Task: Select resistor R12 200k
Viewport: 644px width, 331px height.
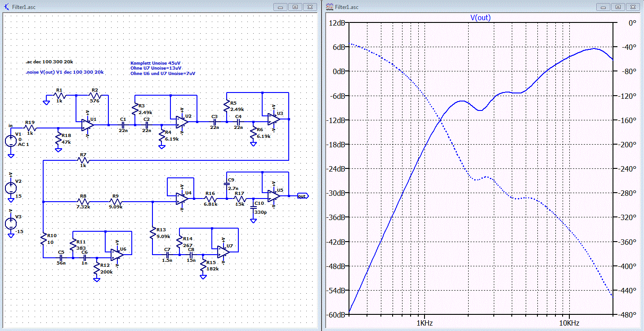Action: 97,269
